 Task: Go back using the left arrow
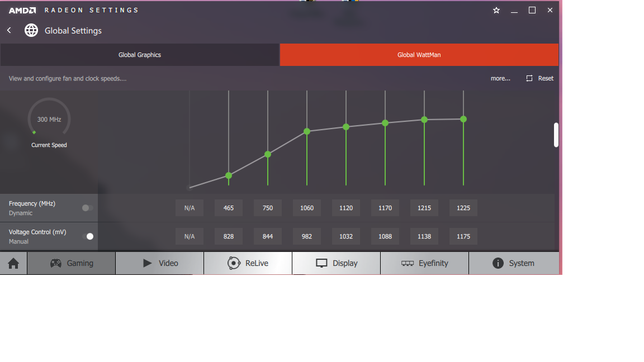[x=9, y=30]
